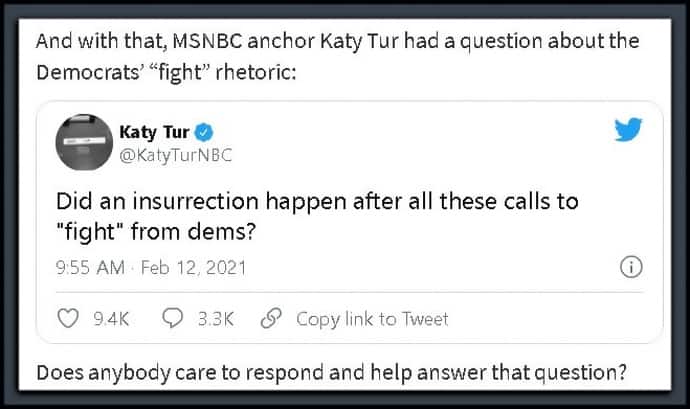Open the Katy Tur display name
690x409 pixels.
(154, 133)
